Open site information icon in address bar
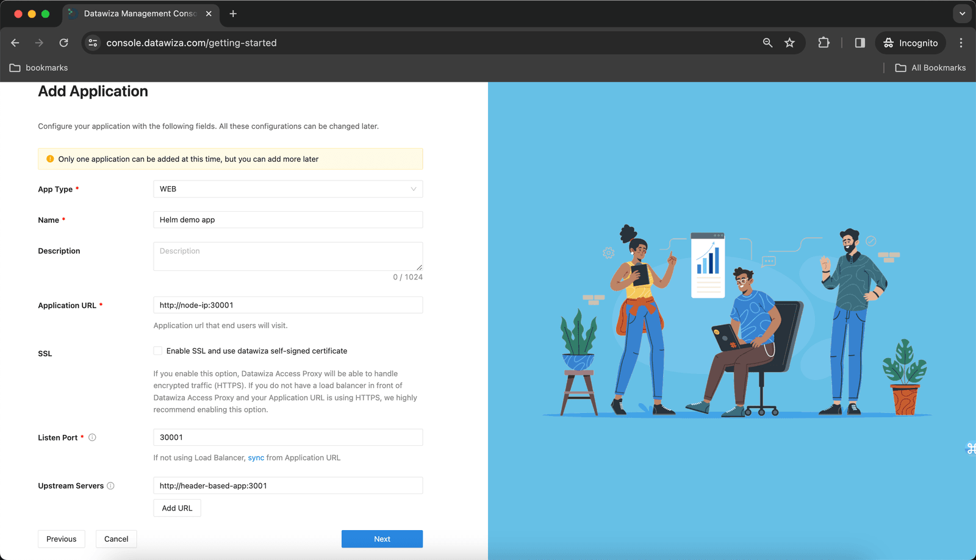 click(x=93, y=43)
